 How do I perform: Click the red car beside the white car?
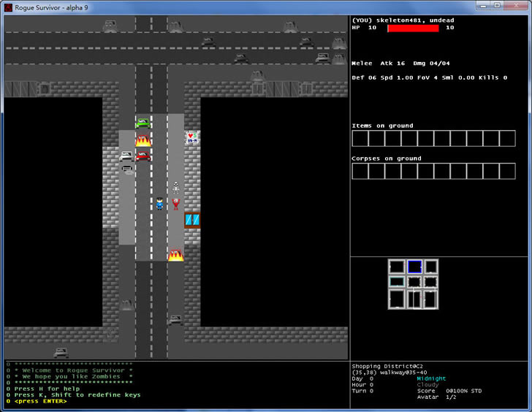143,156
